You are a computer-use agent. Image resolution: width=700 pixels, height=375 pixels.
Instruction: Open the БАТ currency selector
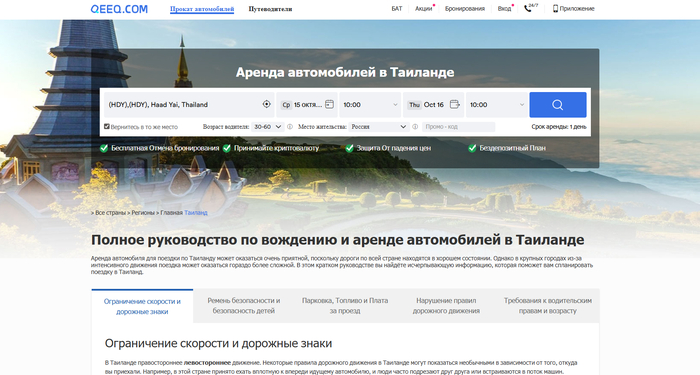coord(397,8)
